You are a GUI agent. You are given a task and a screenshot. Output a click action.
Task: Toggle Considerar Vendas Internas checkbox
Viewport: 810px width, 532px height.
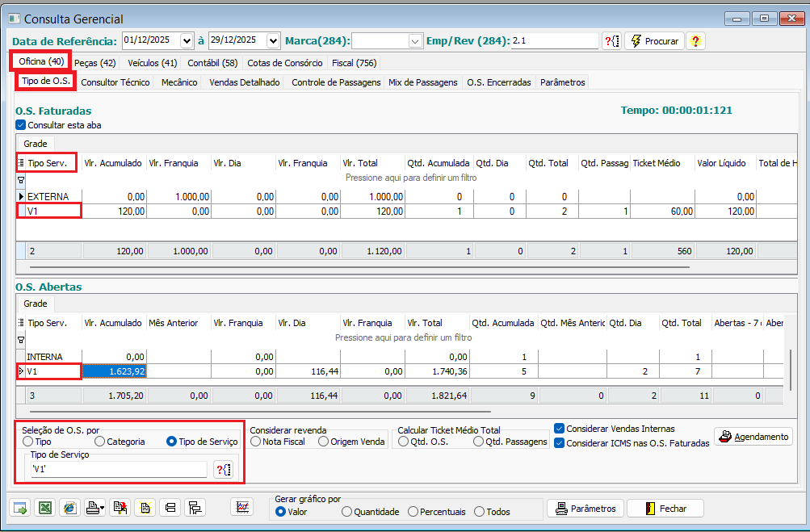tap(560, 429)
